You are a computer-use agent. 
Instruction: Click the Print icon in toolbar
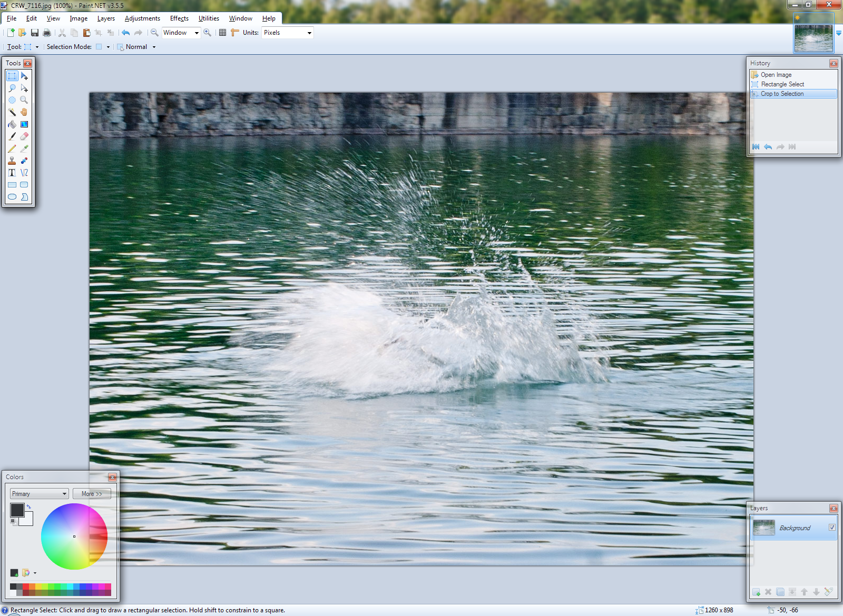[47, 33]
